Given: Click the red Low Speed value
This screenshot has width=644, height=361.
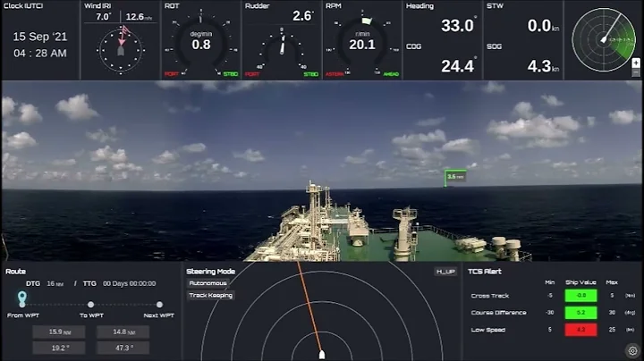Looking at the screenshot, I should [580, 330].
